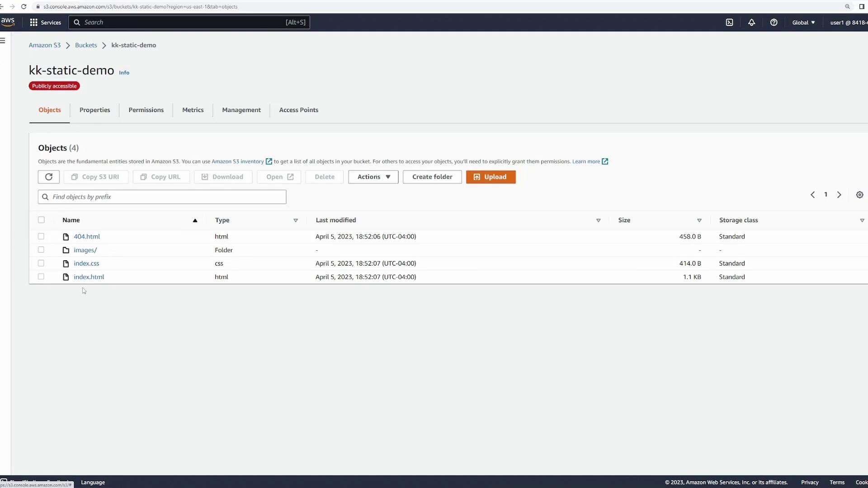Open the Global region dropdown
This screenshot has width=868, height=488.
pyautogui.click(x=803, y=23)
